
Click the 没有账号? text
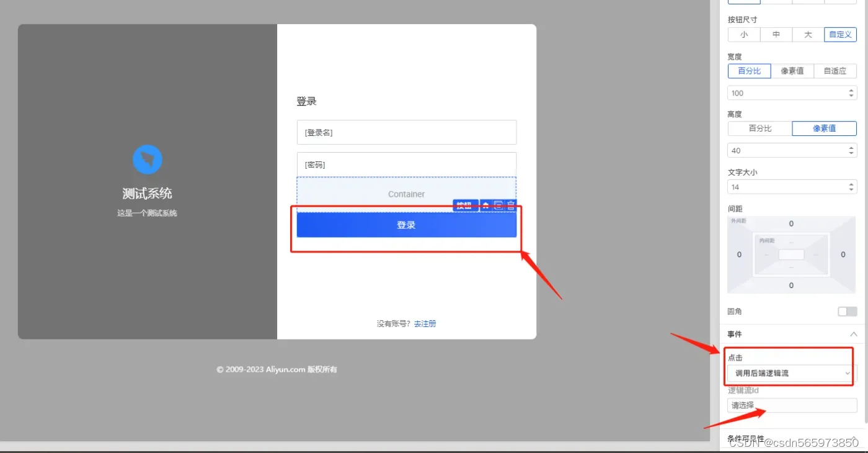click(x=394, y=324)
